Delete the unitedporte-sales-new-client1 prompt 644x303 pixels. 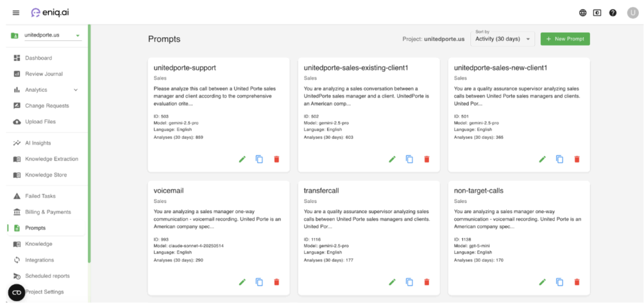[x=577, y=159]
